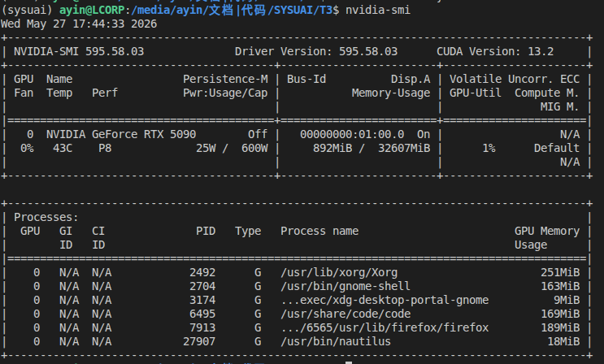Click power usage '25W'

pyautogui.click(x=206, y=149)
